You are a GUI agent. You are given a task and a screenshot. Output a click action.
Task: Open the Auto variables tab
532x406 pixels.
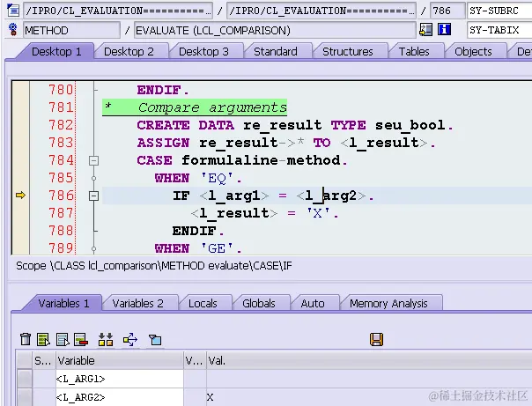tap(313, 303)
